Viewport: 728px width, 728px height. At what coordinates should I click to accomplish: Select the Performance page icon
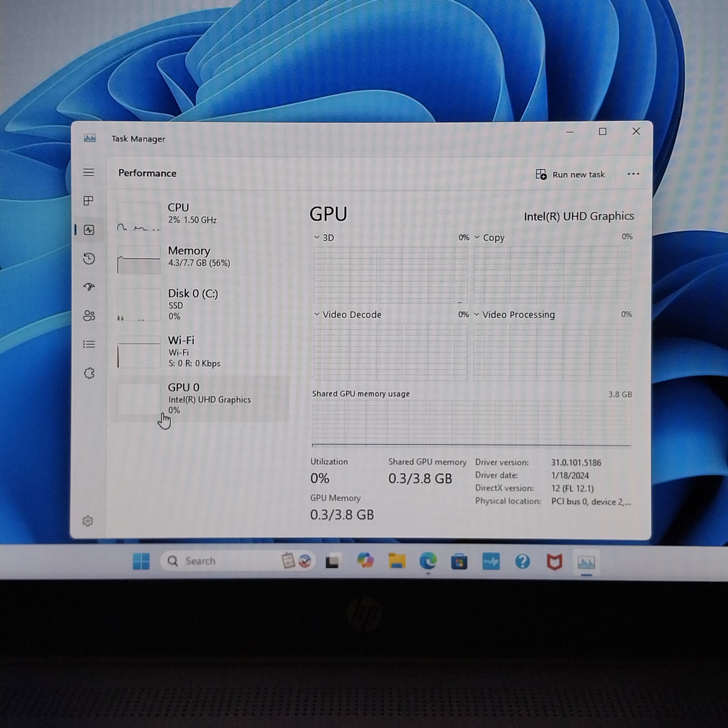[x=89, y=230]
